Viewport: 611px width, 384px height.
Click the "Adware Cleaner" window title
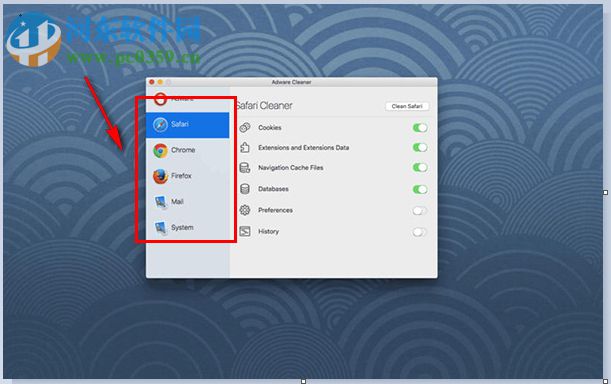pyautogui.click(x=291, y=82)
